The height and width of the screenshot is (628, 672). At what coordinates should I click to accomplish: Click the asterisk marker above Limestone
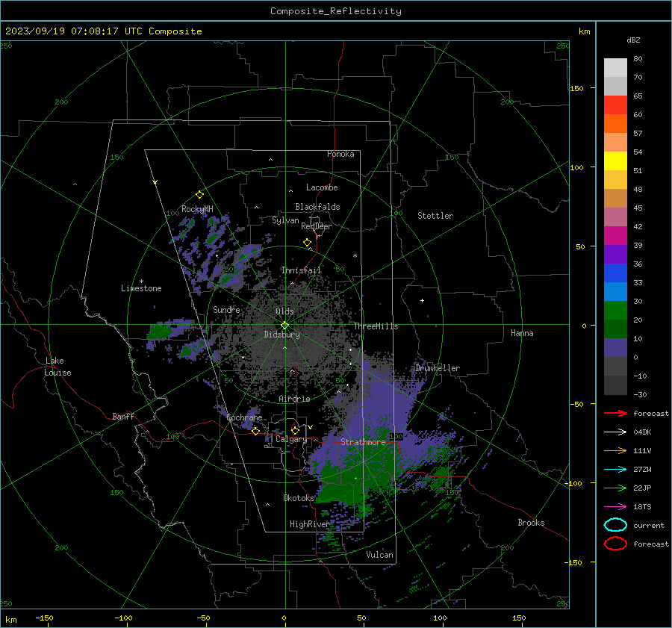141,282
